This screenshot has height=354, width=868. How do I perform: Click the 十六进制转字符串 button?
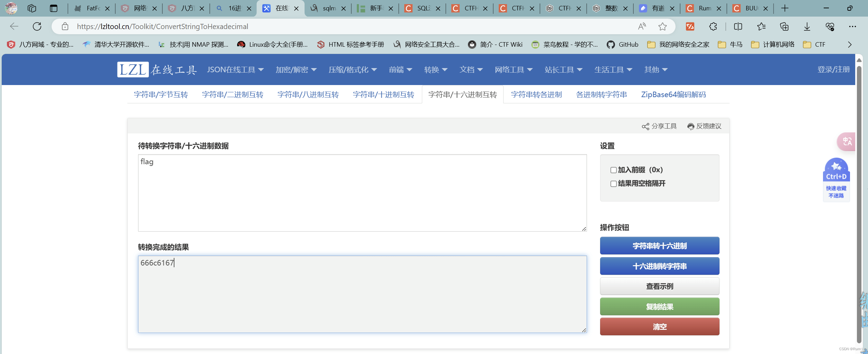tap(660, 266)
